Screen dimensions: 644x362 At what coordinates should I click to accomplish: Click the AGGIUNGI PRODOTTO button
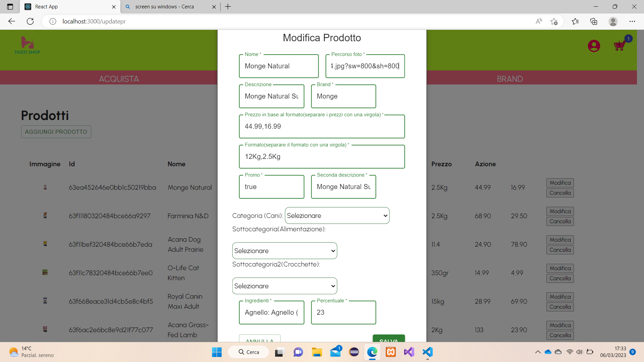click(x=56, y=131)
